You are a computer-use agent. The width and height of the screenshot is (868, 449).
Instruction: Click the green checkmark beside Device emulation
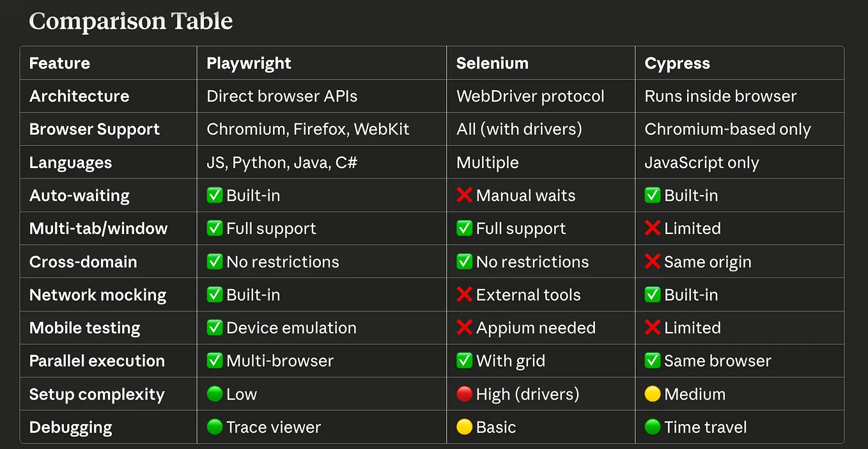[x=215, y=328]
